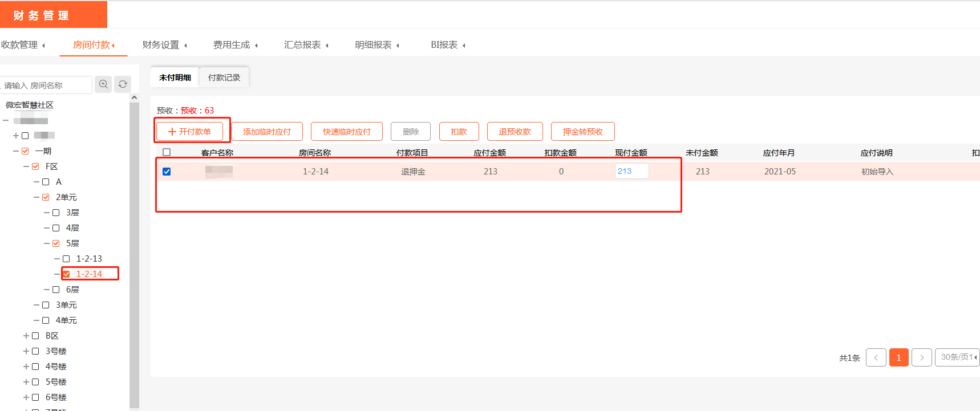Click the plus icon on 开付款单 button
The image size is (980, 411).
point(172,132)
